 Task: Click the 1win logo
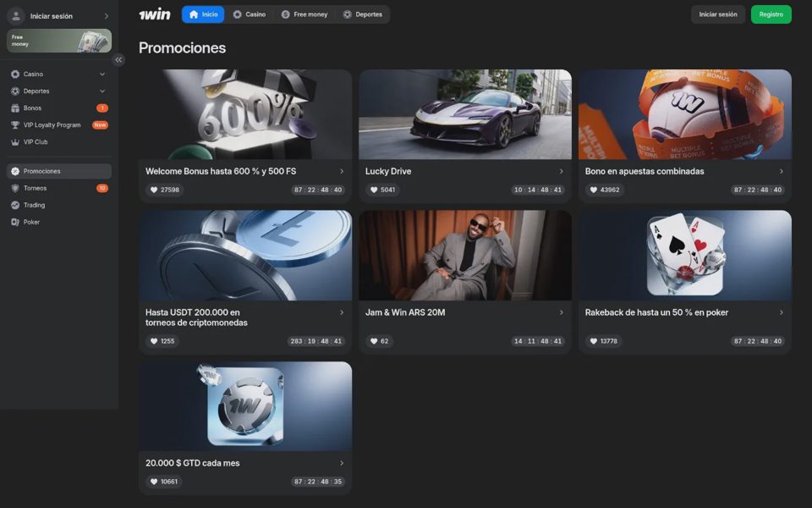(154, 14)
